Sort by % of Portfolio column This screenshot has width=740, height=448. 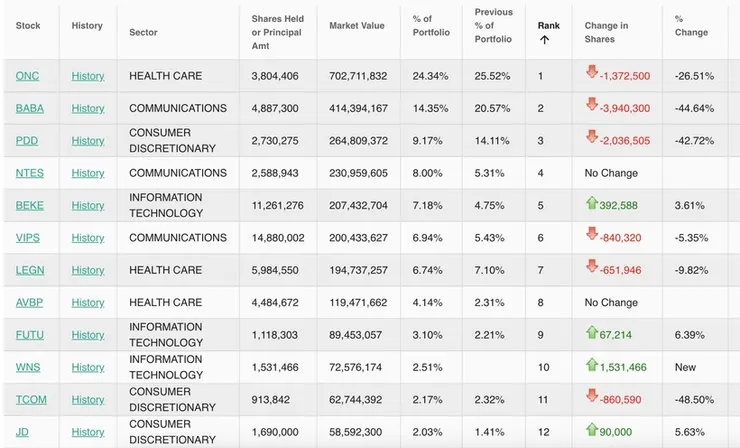[431, 25]
